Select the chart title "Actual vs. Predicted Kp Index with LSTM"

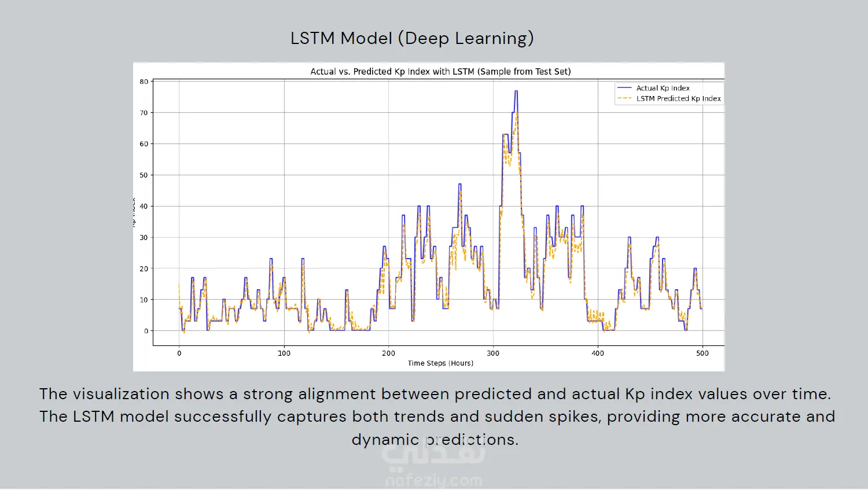coord(440,72)
